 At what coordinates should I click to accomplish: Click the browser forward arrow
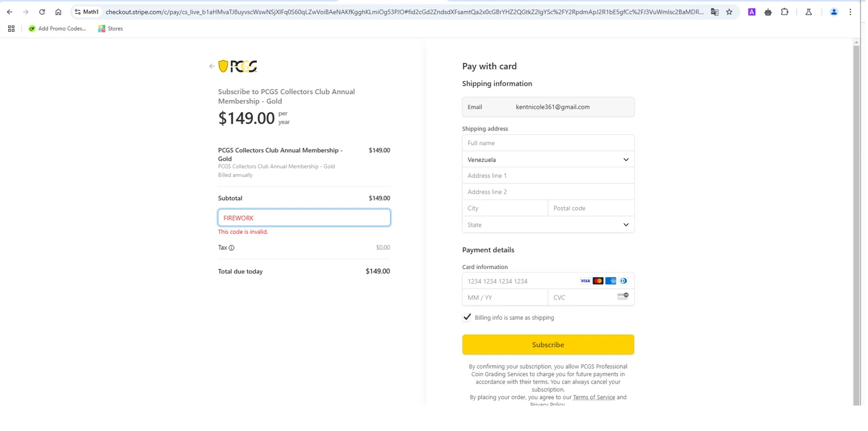pyautogui.click(x=25, y=12)
